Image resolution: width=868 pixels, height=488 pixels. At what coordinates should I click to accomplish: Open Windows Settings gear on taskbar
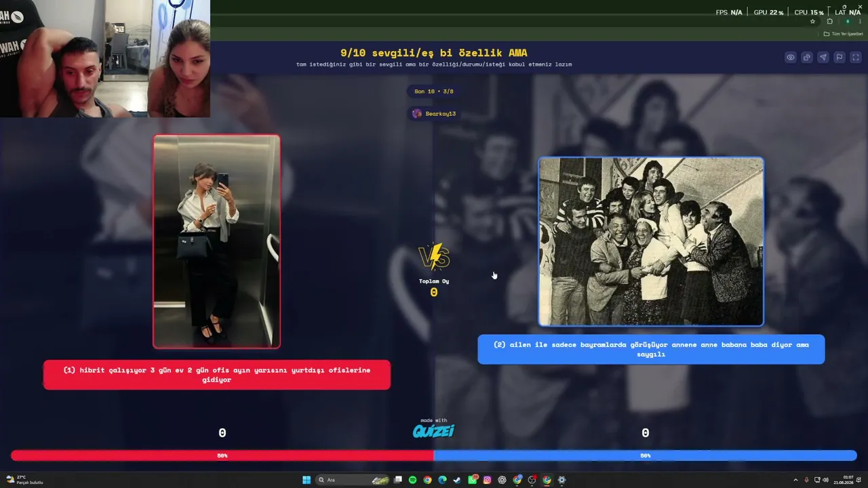[561, 480]
